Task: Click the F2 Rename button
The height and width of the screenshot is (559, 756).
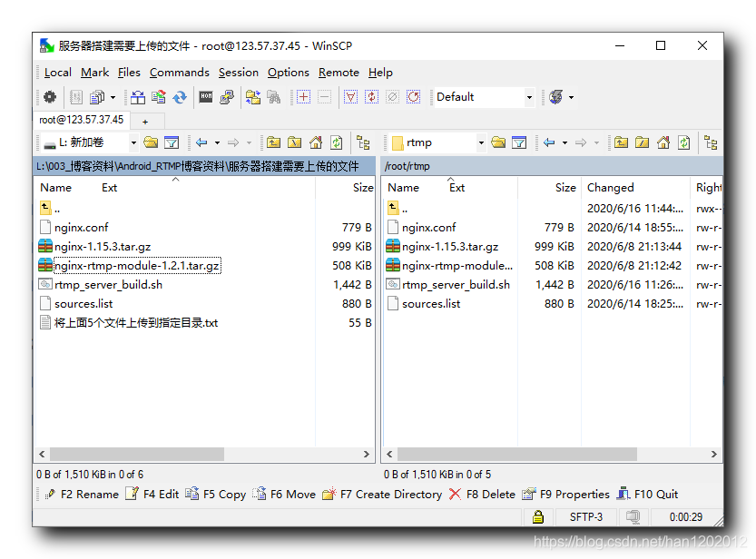Action: coord(82,495)
